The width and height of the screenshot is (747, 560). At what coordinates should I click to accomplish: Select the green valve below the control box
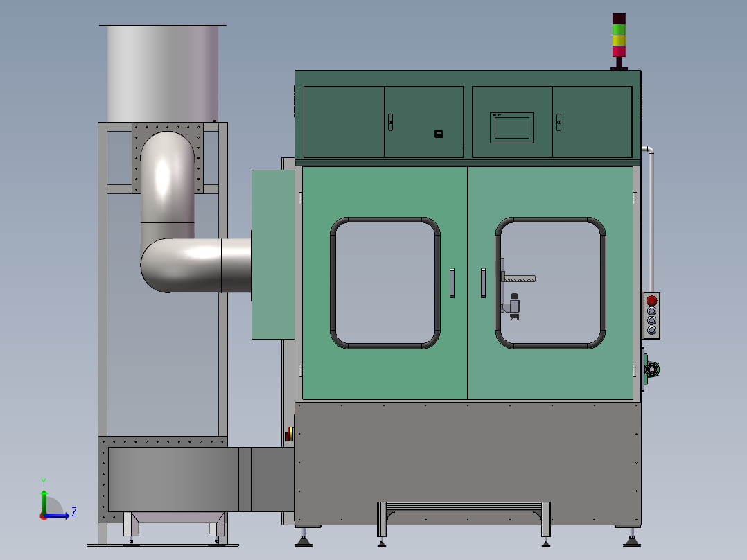coord(651,369)
